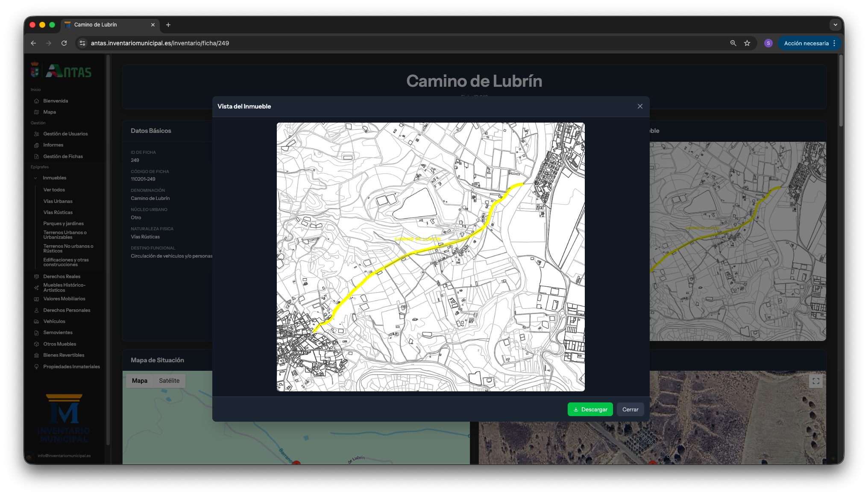Click the download icon on Descargar button
This screenshot has height=496, width=868.
pyautogui.click(x=577, y=409)
